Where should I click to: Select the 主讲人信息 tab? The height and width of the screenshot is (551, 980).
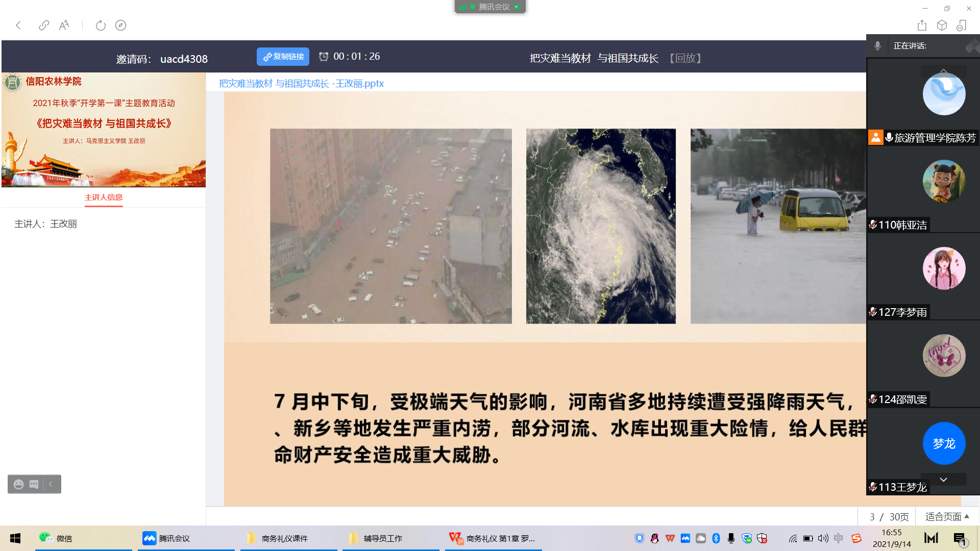click(103, 197)
